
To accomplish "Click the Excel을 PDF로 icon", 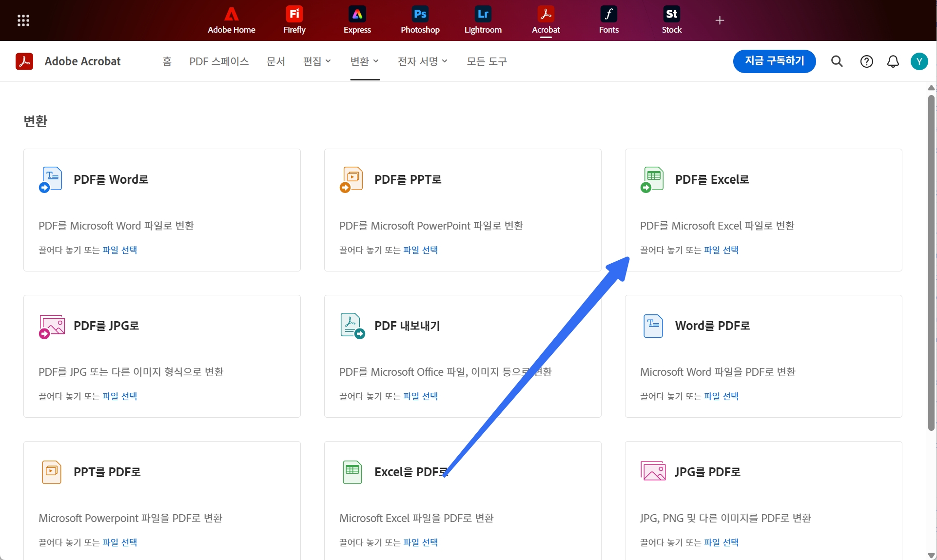I will tap(352, 472).
